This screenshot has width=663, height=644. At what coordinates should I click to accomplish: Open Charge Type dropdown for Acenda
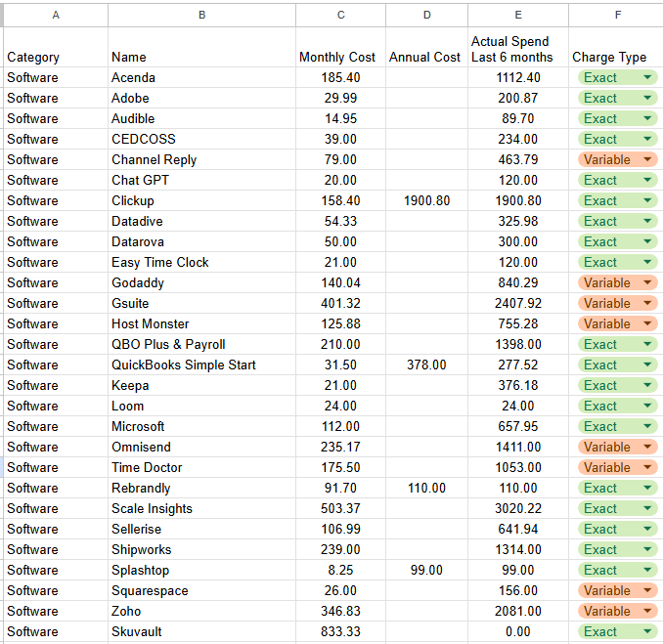(617, 78)
